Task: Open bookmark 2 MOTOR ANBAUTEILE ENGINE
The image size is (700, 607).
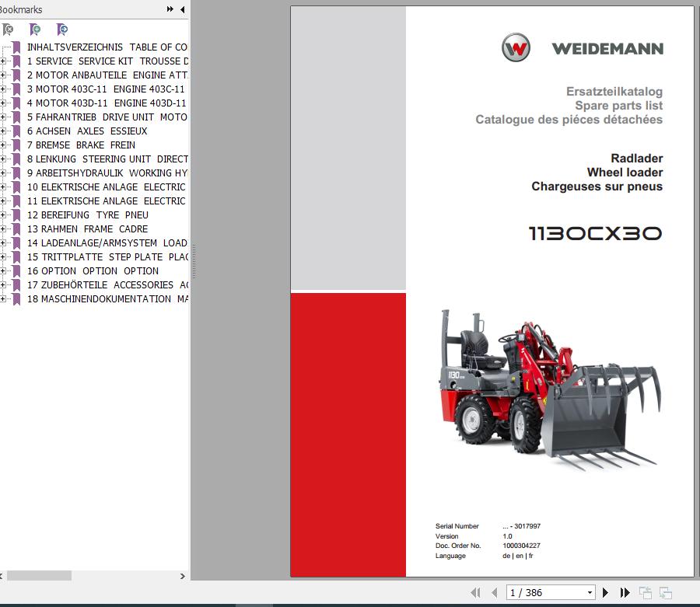Action: tap(107, 75)
